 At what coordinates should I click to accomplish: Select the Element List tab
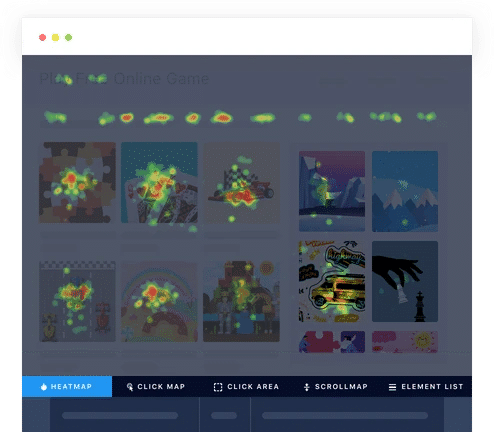pos(426,387)
